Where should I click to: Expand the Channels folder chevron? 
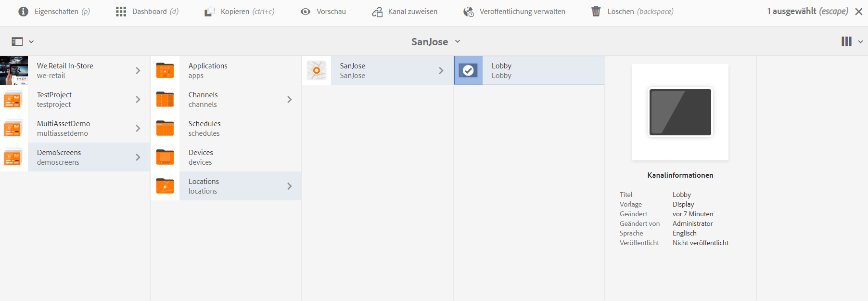tap(290, 99)
